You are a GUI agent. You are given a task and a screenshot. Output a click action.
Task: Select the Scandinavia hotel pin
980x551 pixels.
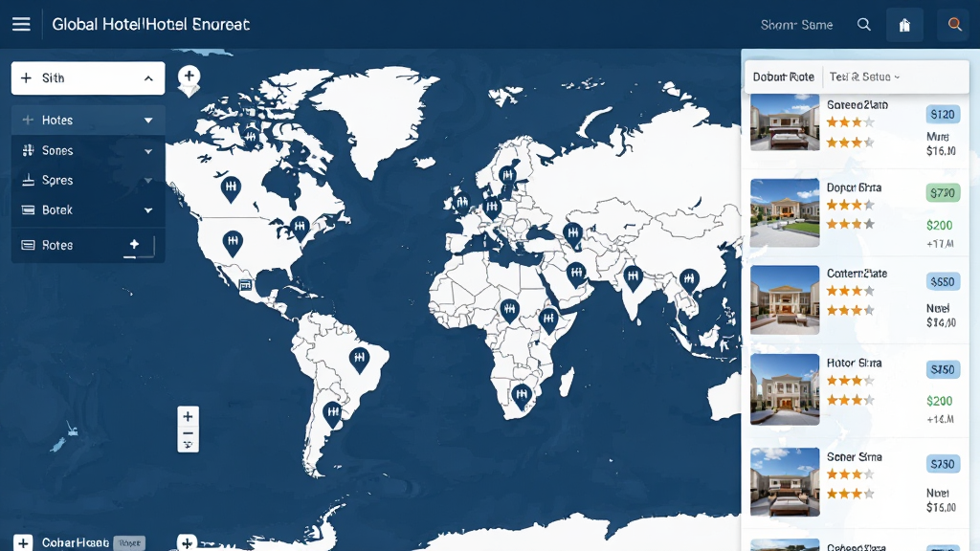(x=507, y=177)
